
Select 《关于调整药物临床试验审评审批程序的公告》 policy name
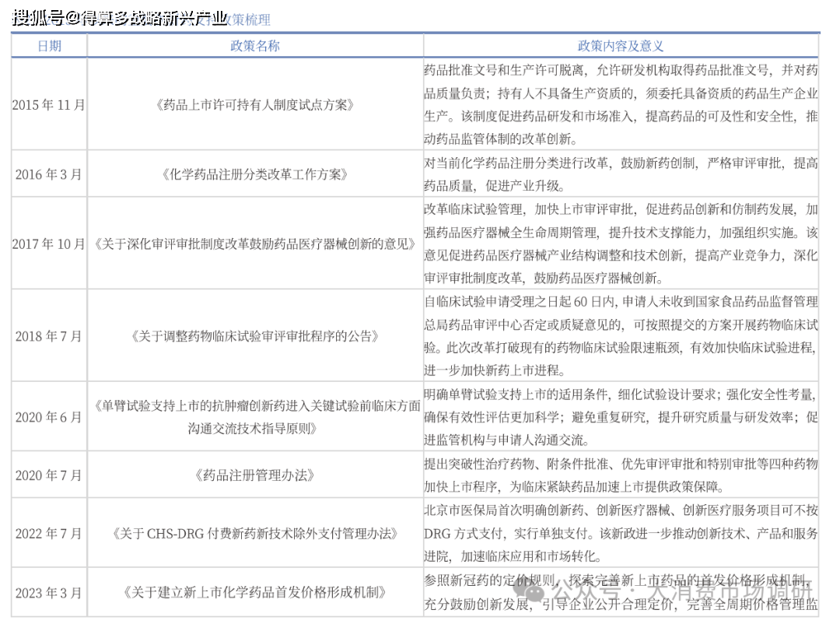(x=255, y=336)
